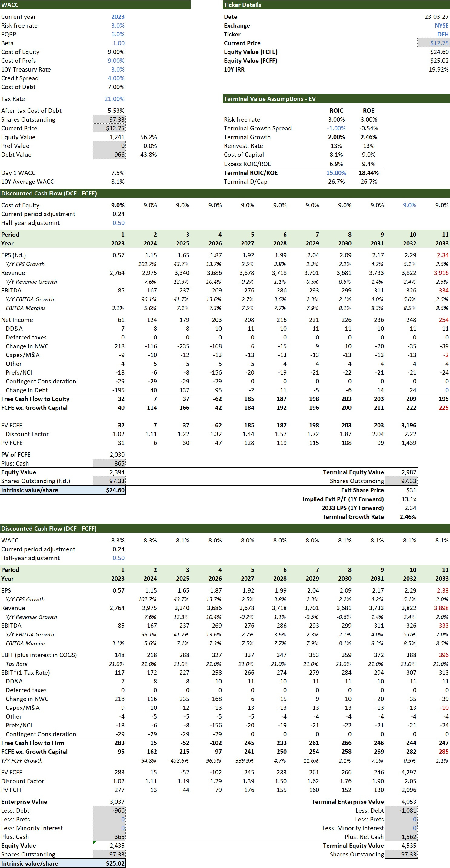The width and height of the screenshot is (450, 868).
Task: Select the FCFF 2033 EPS value 2.33
Action: pyautogui.click(x=443, y=590)
